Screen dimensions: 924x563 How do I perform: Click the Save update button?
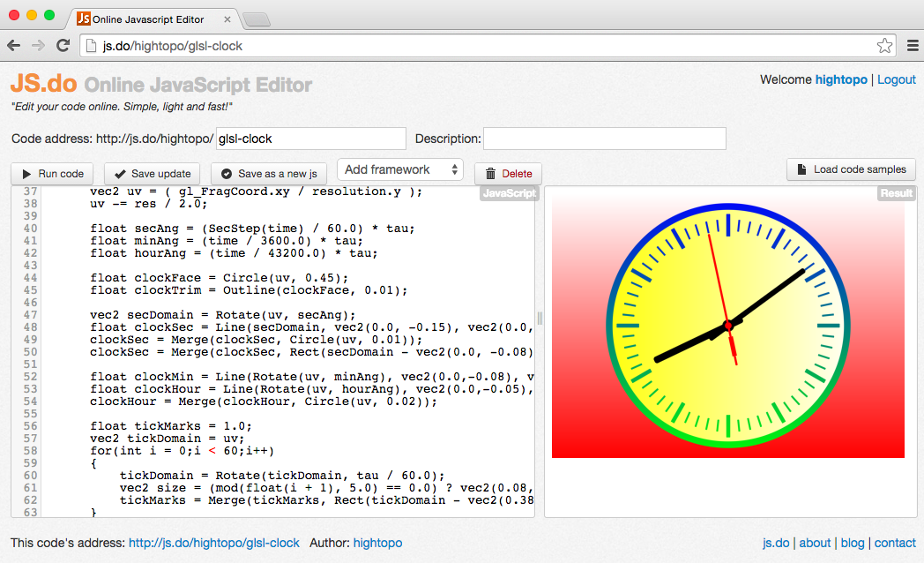pos(152,174)
